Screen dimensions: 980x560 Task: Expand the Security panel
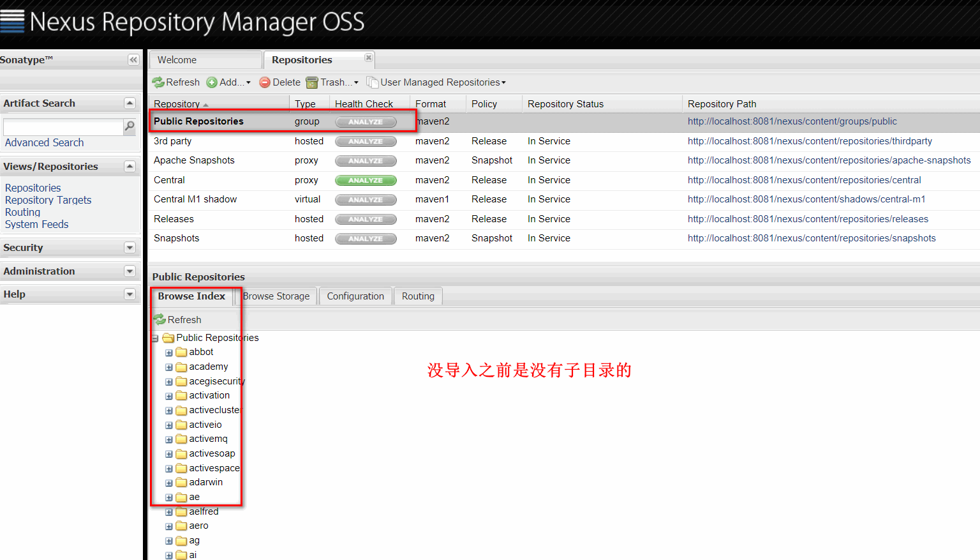tap(130, 247)
